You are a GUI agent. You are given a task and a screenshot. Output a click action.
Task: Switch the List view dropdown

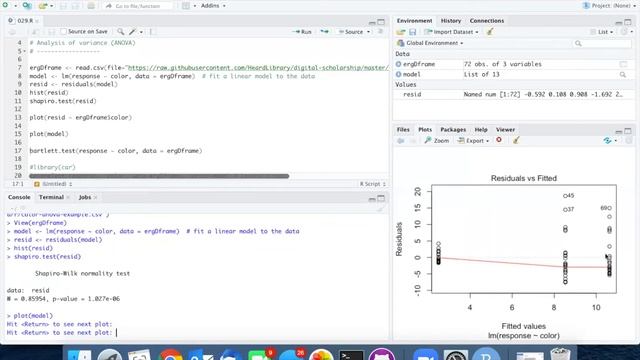(x=601, y=32)
